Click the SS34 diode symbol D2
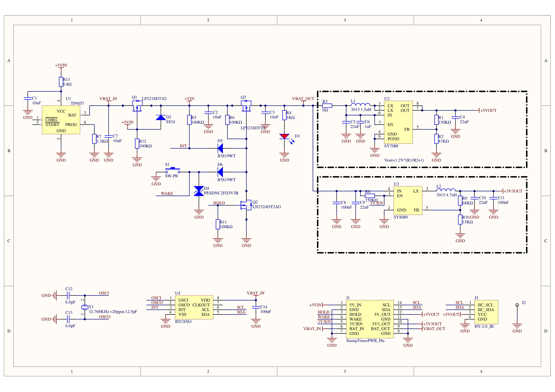This screenshot has height=392, width=555. tap(161, 117)
